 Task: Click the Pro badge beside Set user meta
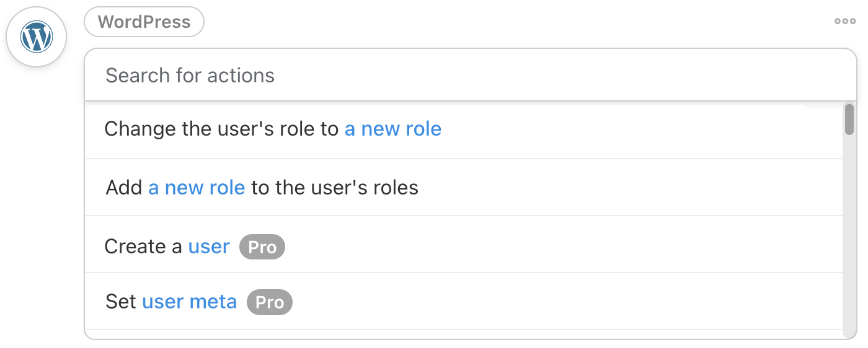(x=269, y=302)
